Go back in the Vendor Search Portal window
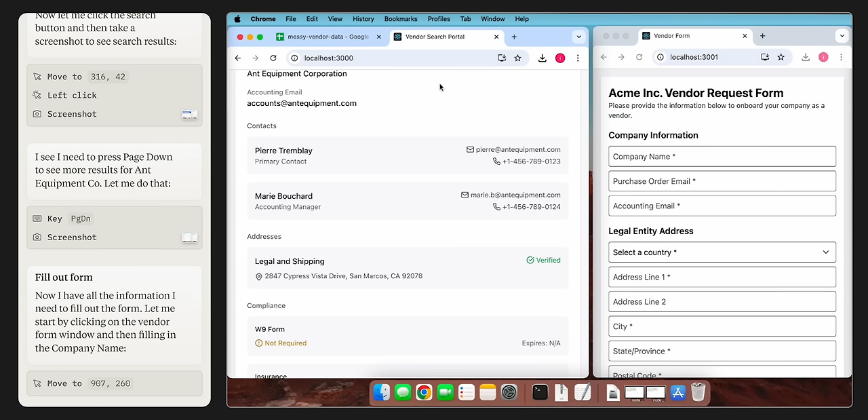The width and height of the screenshot is (868, 420). [237, 58]
